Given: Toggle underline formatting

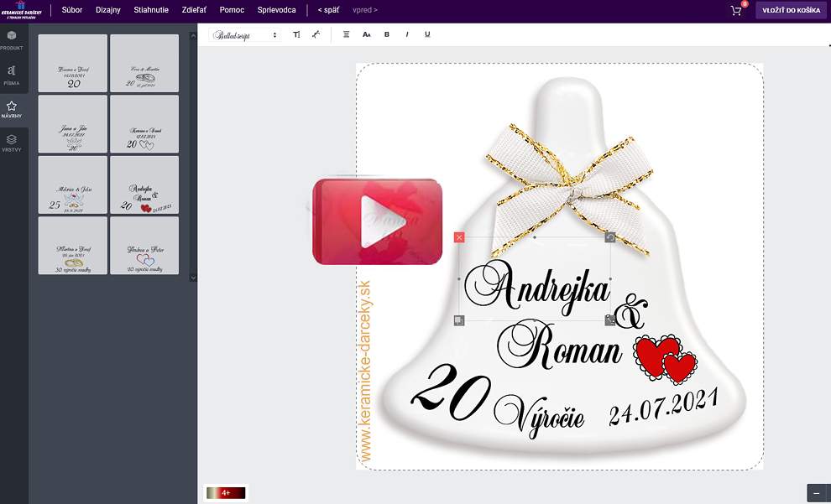Looking at the screenshot, I should tap(427, 34).
